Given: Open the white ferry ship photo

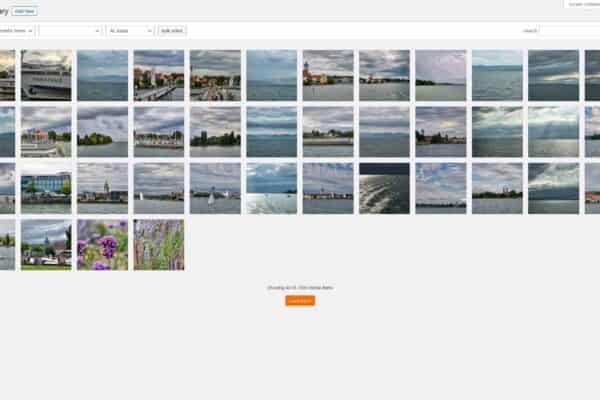Looking at the screenshot, I should pyautogui.click(x=46, y=75).
